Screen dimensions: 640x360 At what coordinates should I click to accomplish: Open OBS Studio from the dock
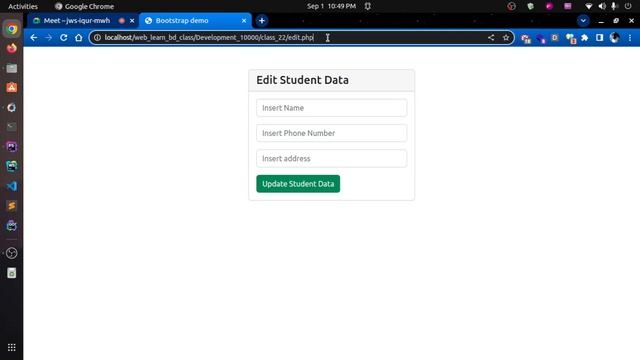[x=11, y=253]
